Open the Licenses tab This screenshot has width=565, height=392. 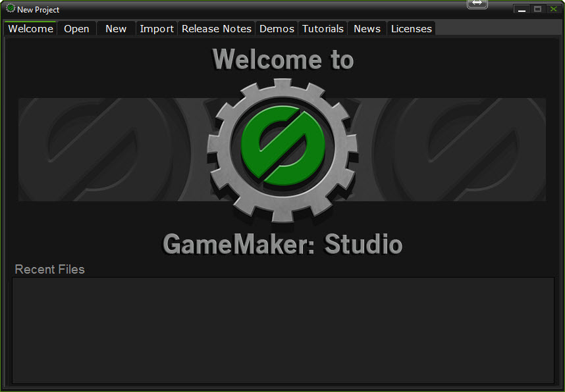pyautogui.click(x=412, y=29)
